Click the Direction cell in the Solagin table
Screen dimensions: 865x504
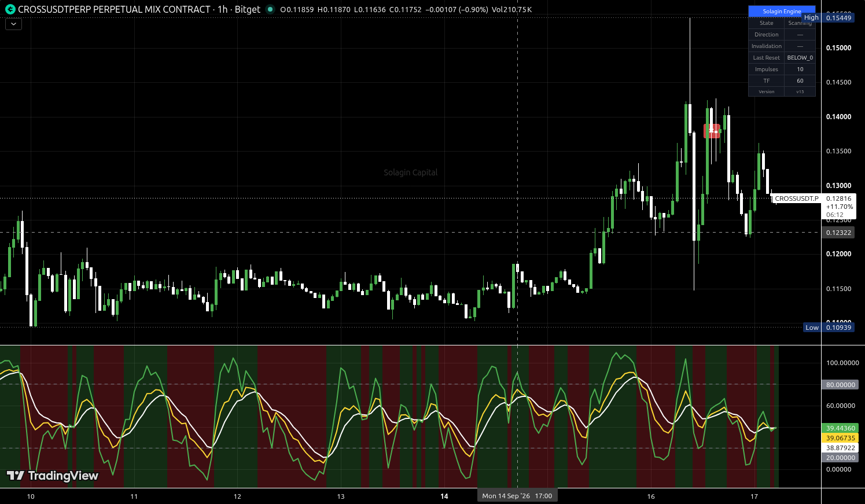[767, 35]
